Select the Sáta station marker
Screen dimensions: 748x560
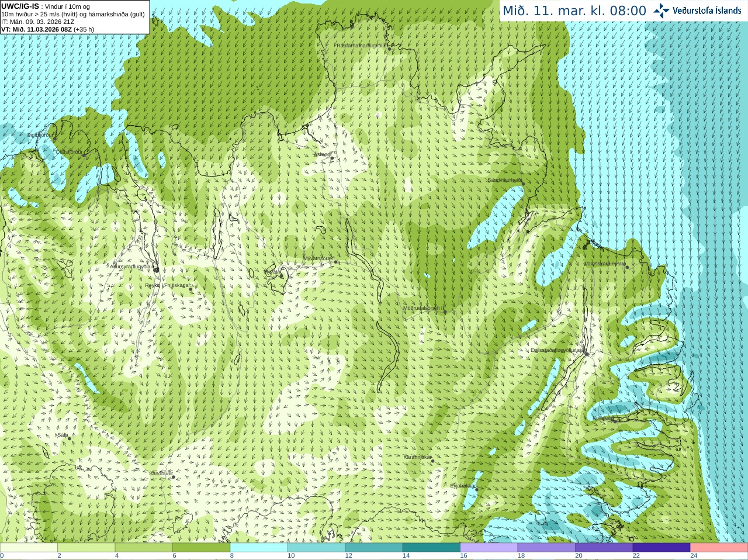69,438
